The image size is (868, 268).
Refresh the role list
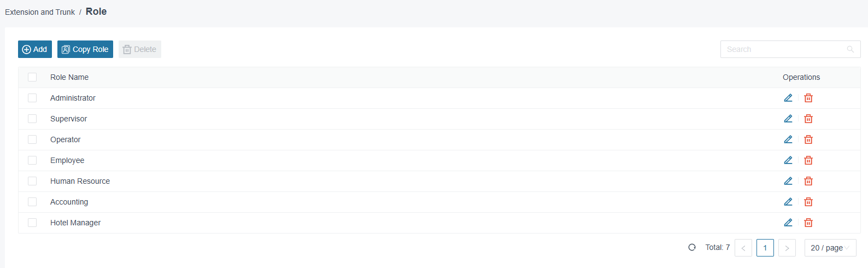[692, 247]
